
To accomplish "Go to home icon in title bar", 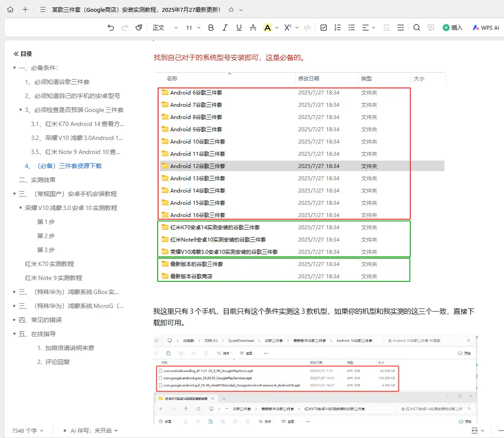I will pos(11,9).
